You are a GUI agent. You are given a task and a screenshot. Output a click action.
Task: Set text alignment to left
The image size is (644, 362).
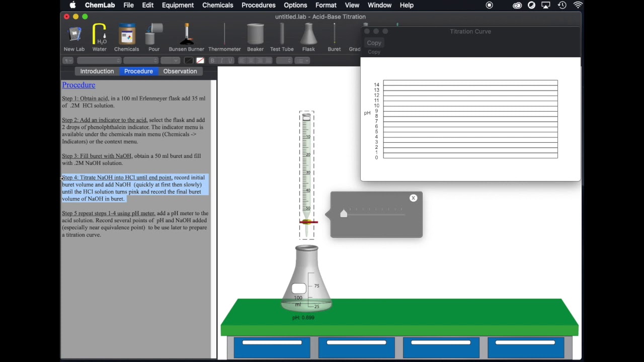tap(242, 60)
